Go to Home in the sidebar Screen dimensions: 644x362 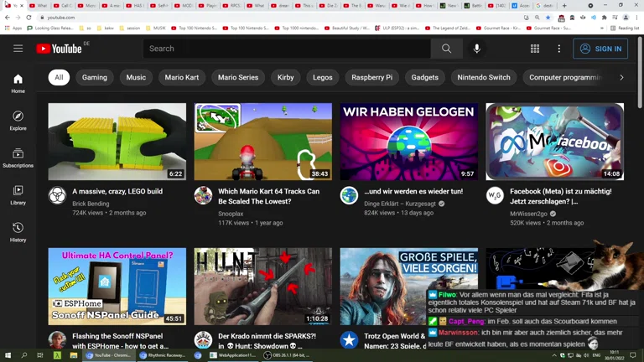point(18,83)
